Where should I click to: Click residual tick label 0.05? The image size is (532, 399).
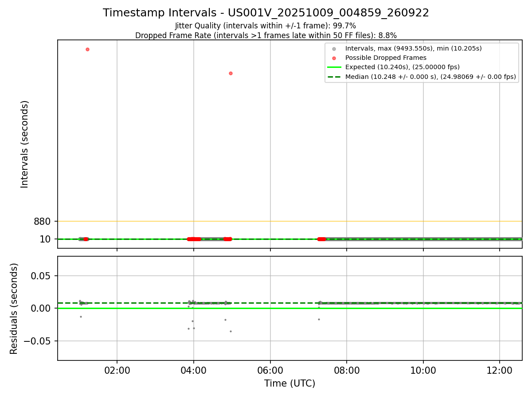click(41, 276)
